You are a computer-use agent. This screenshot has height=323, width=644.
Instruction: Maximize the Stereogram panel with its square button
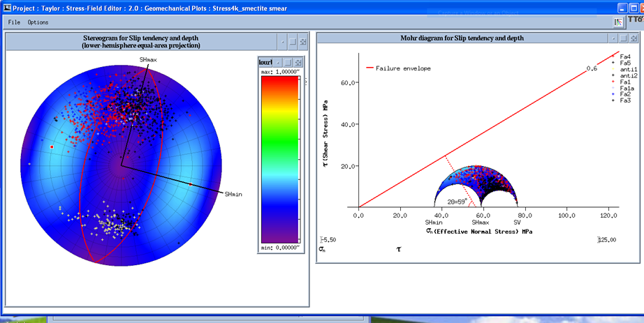pos(293,41)
